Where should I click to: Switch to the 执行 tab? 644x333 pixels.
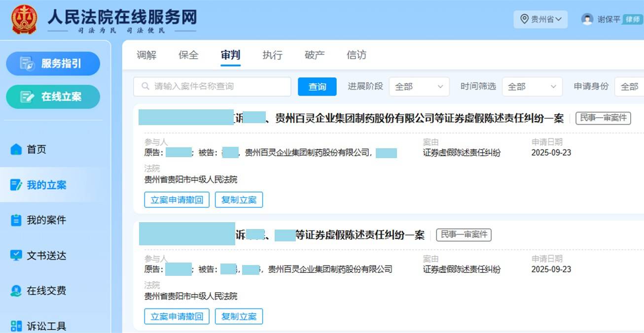(272, 55)
